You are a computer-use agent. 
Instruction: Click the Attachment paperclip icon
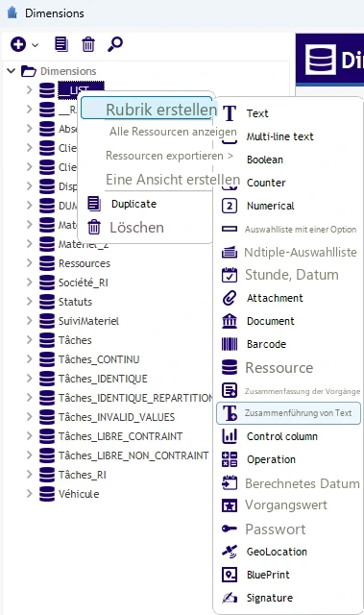(x=230, y=298)
